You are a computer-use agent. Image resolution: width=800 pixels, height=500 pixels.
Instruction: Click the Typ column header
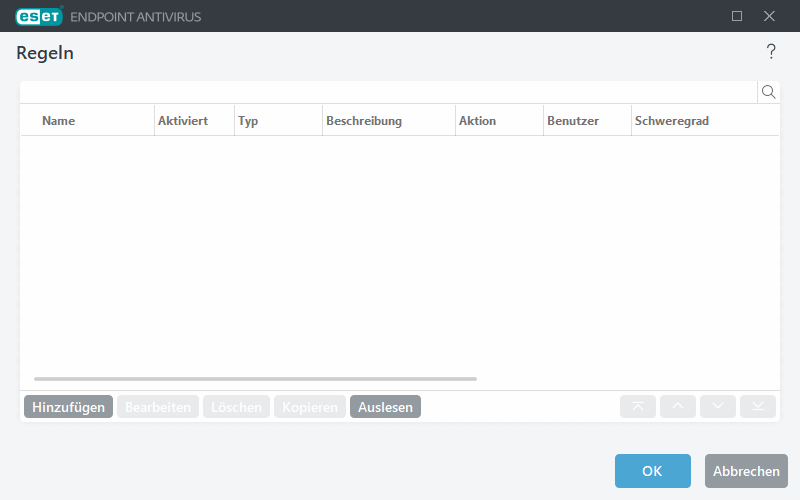click(248, 121)
